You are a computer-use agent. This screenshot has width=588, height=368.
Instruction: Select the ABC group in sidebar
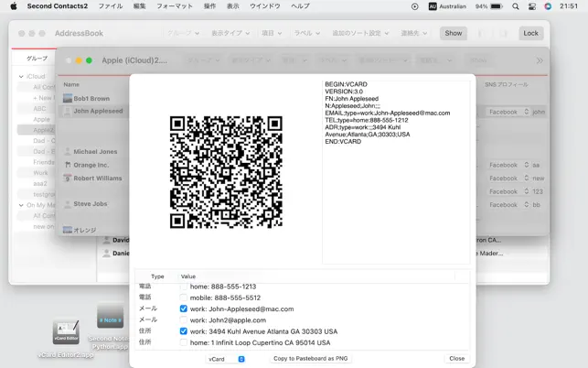click(x=39, y=109)
